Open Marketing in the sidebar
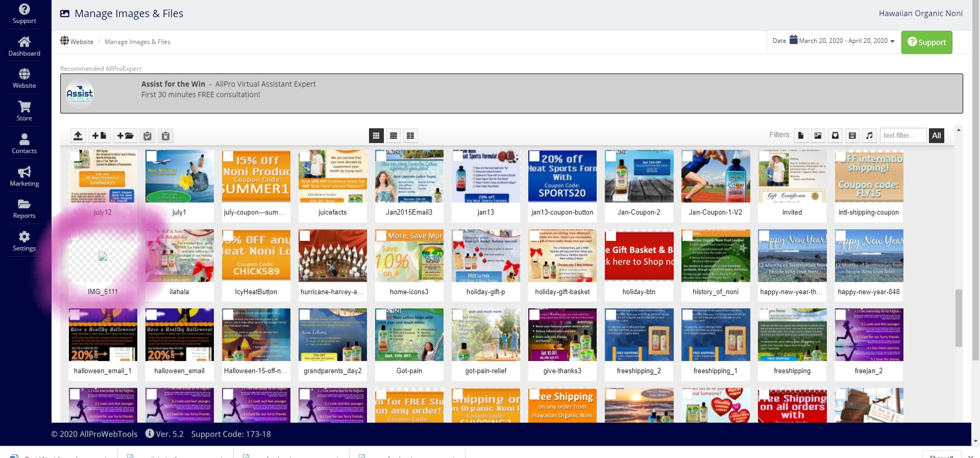 [x=24, y=177]
